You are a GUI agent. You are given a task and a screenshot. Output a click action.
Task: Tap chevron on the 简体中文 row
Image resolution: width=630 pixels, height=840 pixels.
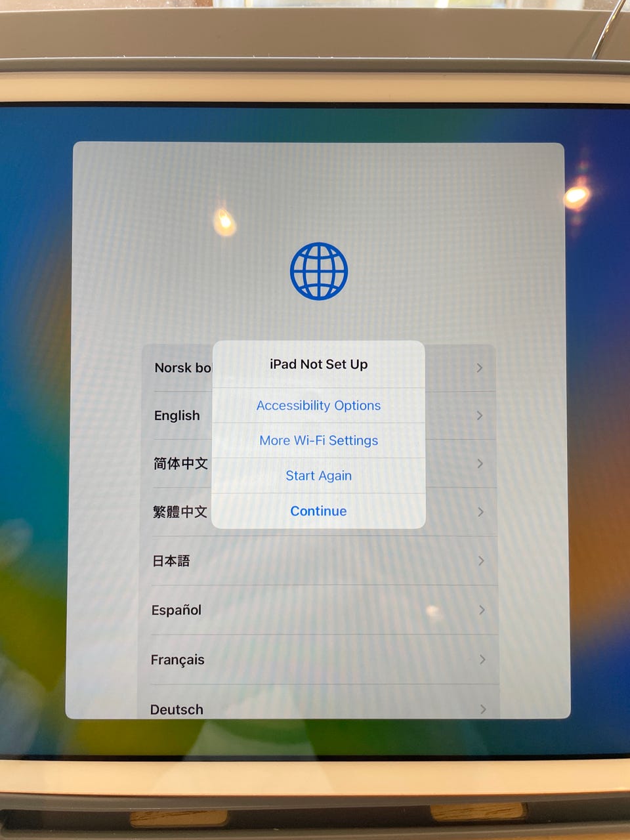point(480,463)
